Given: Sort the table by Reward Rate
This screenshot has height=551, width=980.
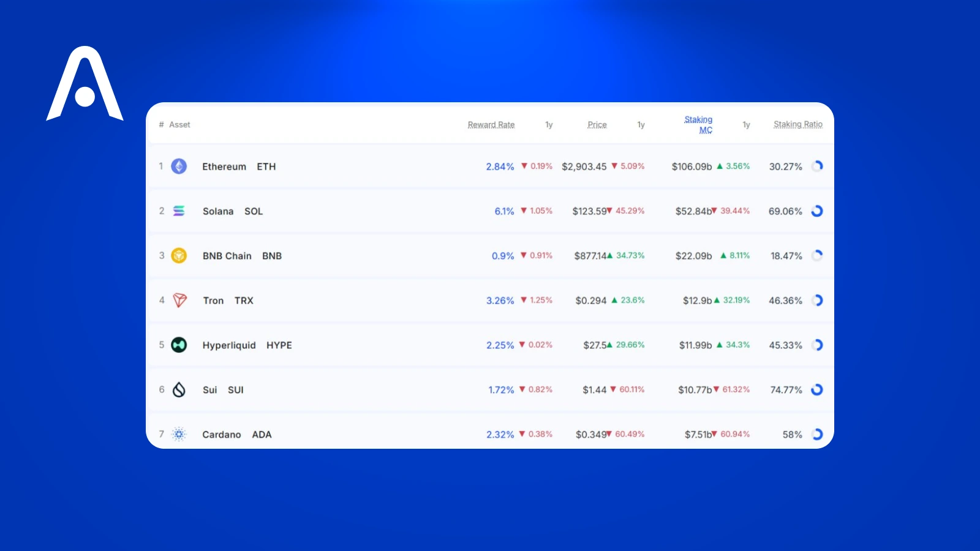Looking at the screenshot, I should point(491,124).
